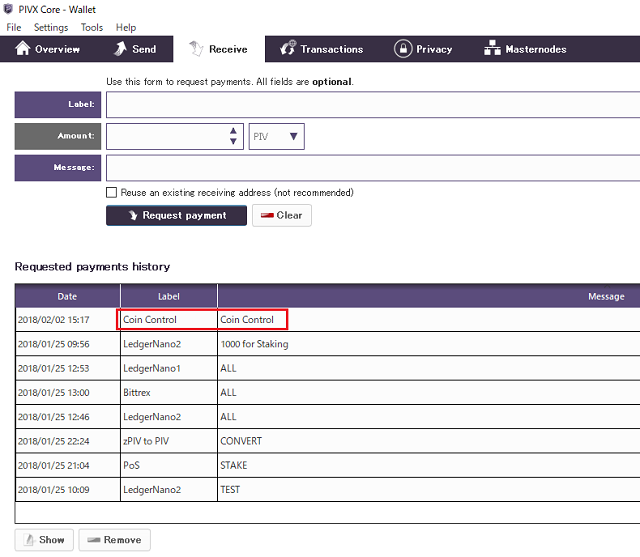
Task: Open the Overview tab house icon
Action: 22,49
